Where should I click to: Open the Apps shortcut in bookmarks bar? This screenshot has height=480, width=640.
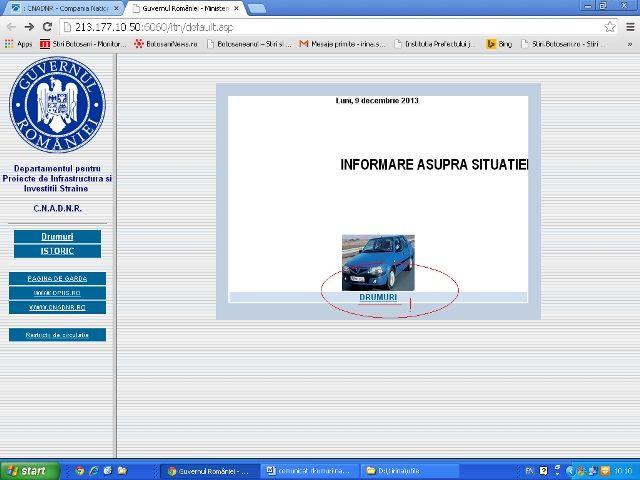[18, 44]
